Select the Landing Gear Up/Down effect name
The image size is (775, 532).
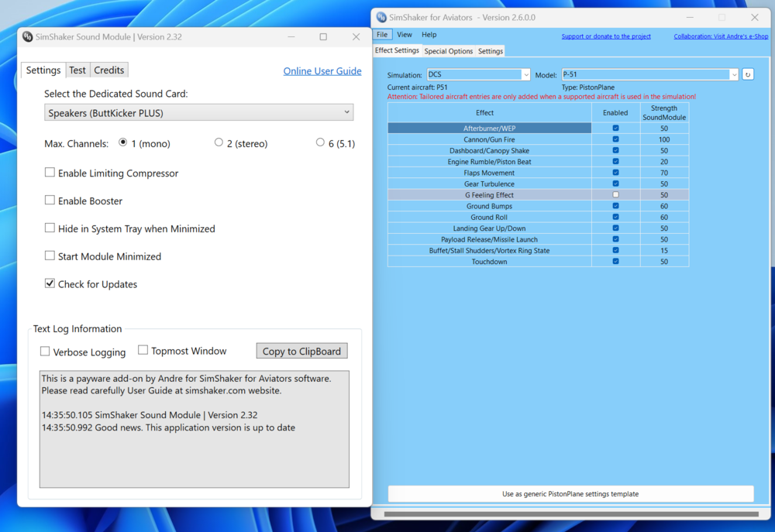pyautogui.click(x=489, y=228)
